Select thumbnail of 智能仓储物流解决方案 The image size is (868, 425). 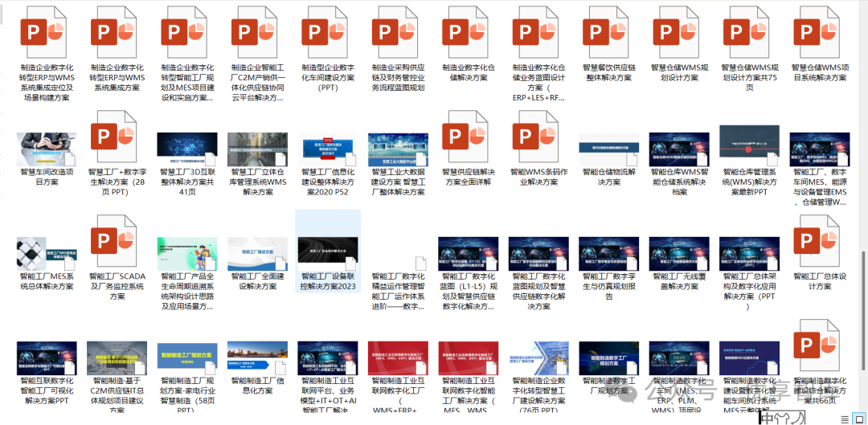609,149
